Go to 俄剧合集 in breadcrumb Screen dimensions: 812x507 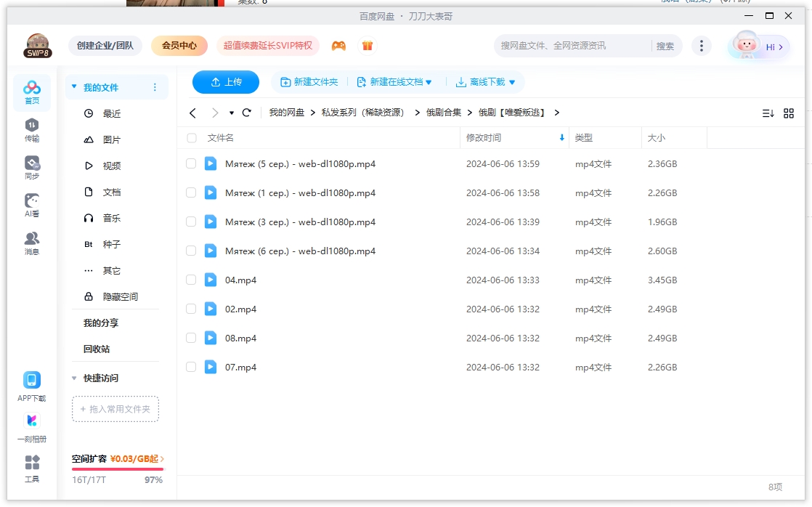443,113
